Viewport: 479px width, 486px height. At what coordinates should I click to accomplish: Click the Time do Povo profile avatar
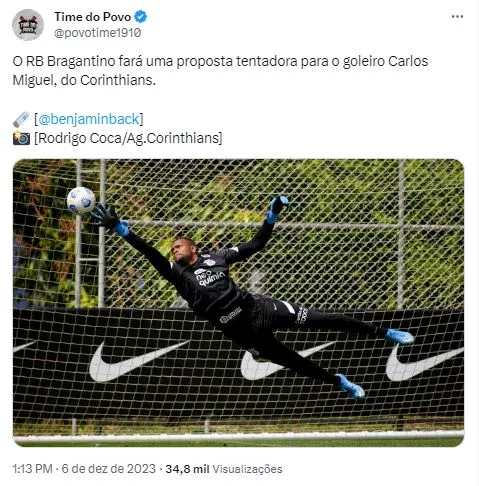(28, 25)
